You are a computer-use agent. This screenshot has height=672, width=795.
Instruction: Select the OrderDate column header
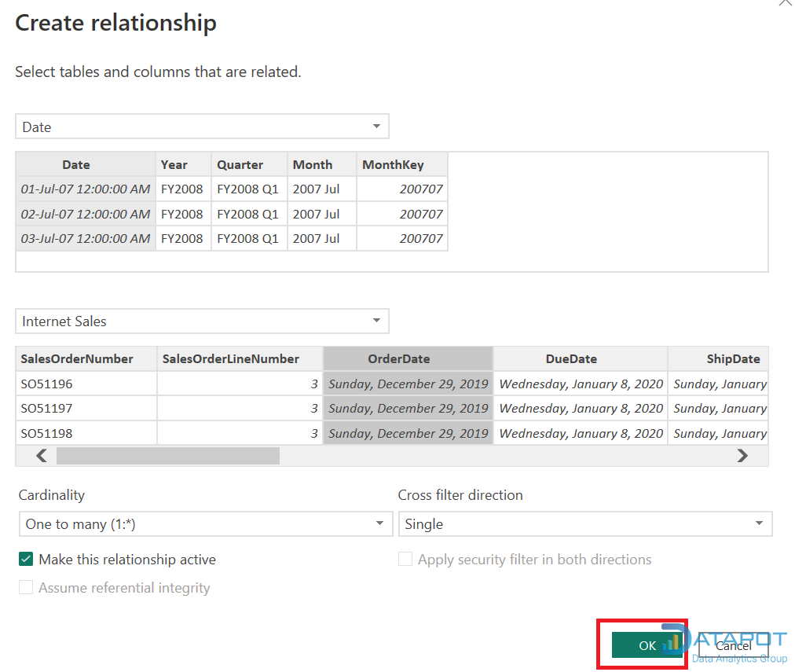click(x=408, y=358)
